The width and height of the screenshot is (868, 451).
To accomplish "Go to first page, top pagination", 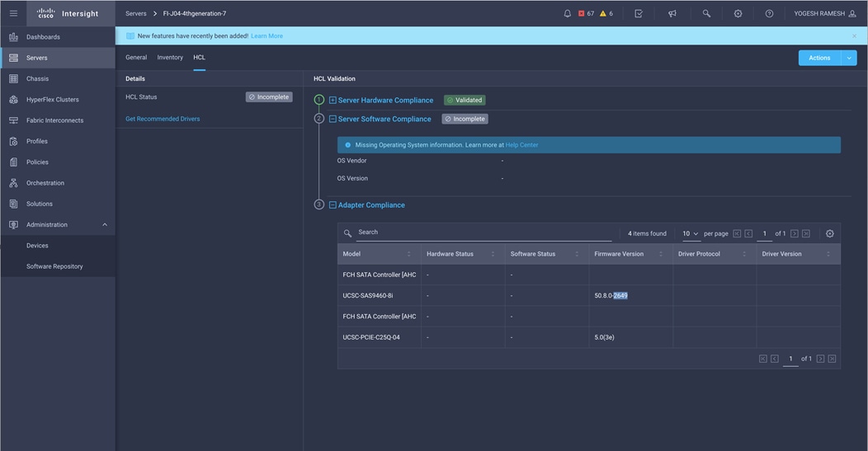I will (737, 233).
